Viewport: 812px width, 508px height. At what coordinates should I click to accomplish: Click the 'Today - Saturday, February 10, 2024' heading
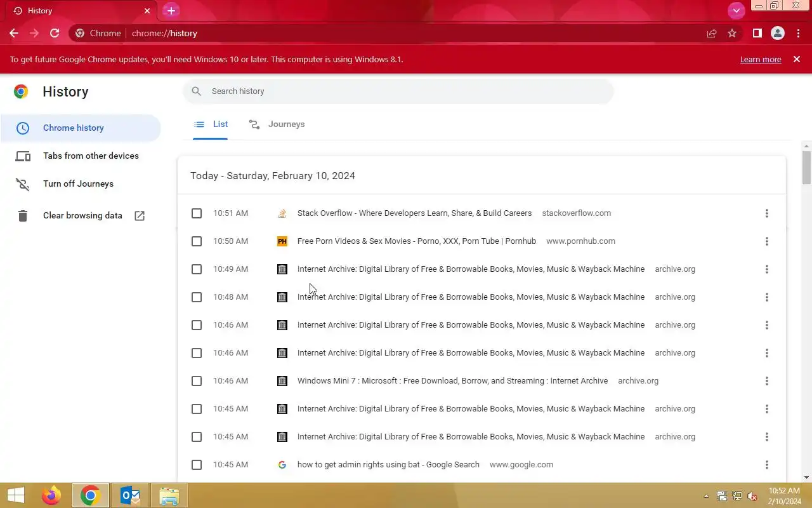[273, 176]
